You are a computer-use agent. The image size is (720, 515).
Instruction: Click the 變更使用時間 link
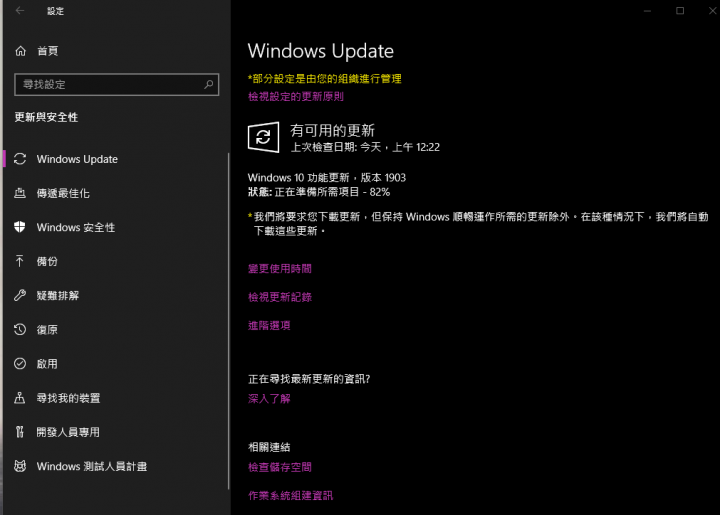click(280, 269)
